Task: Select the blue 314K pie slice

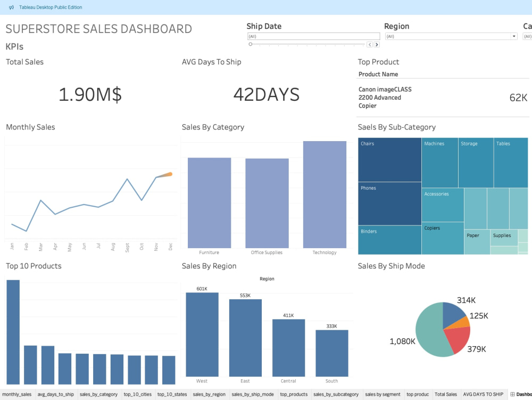Action: [x=453, y=313]
